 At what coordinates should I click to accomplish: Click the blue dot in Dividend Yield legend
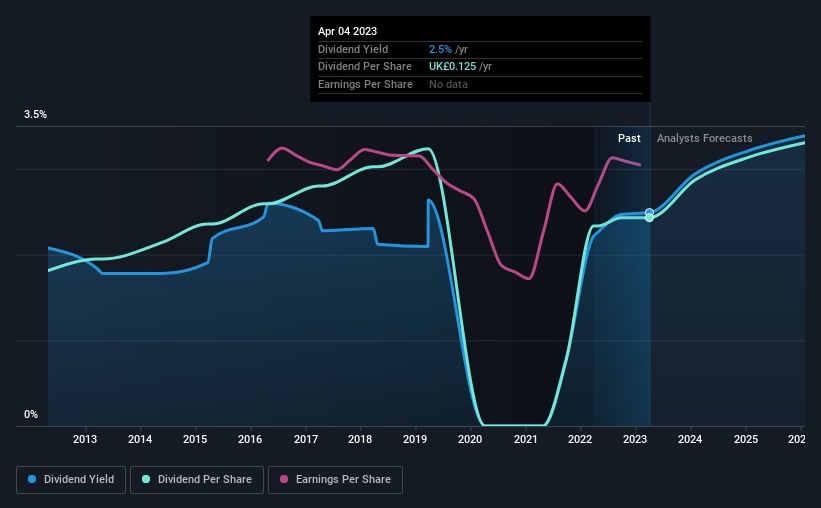pos(32,479)
